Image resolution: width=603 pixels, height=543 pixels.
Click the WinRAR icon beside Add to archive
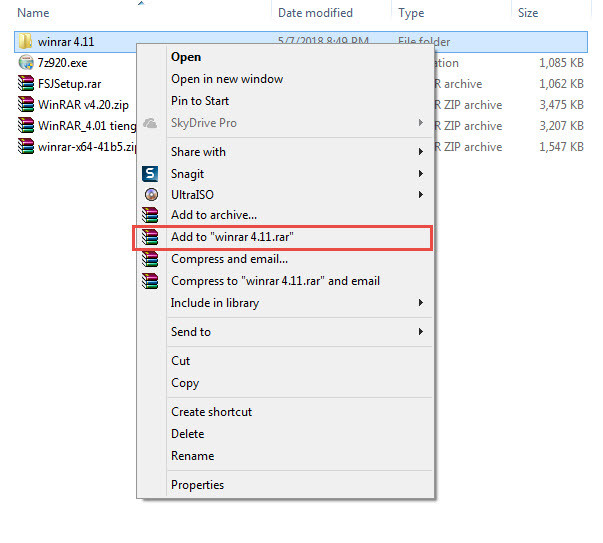pyautogui.click(x=150, y=215)
